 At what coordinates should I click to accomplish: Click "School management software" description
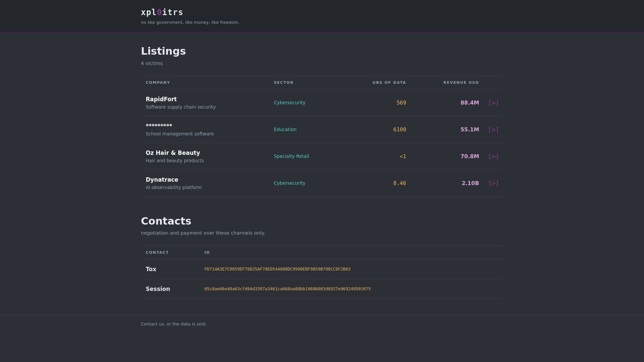[x=179, y=134]
